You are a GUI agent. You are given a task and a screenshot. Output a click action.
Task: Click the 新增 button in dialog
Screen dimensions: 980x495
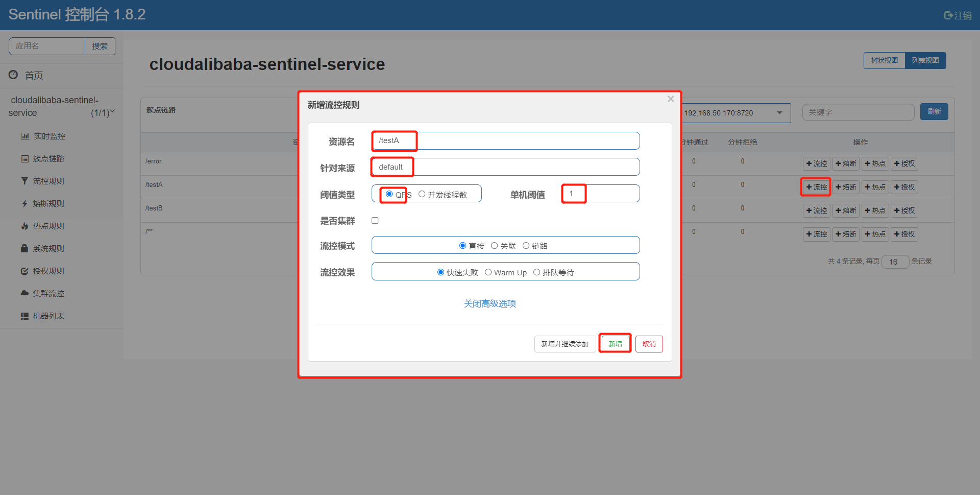coord(615,344)
